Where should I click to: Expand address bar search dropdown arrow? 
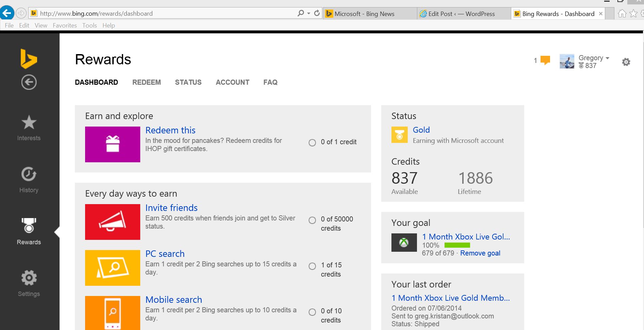(x=309, y=14)
